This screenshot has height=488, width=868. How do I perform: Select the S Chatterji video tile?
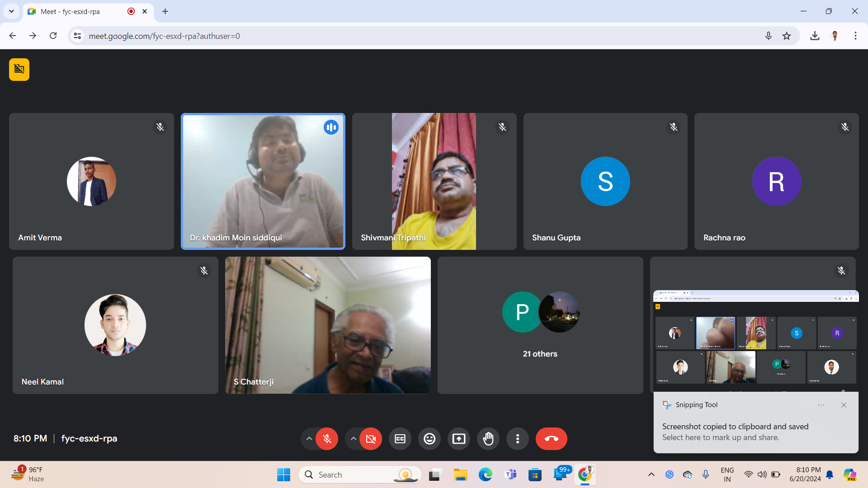pos(327,325)
